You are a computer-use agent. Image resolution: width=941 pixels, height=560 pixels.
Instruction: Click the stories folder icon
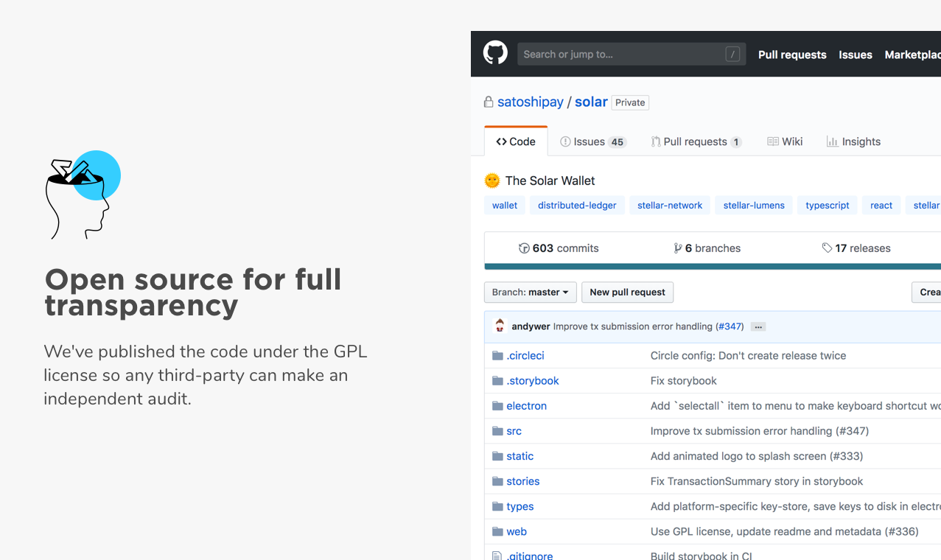point(497,481)
